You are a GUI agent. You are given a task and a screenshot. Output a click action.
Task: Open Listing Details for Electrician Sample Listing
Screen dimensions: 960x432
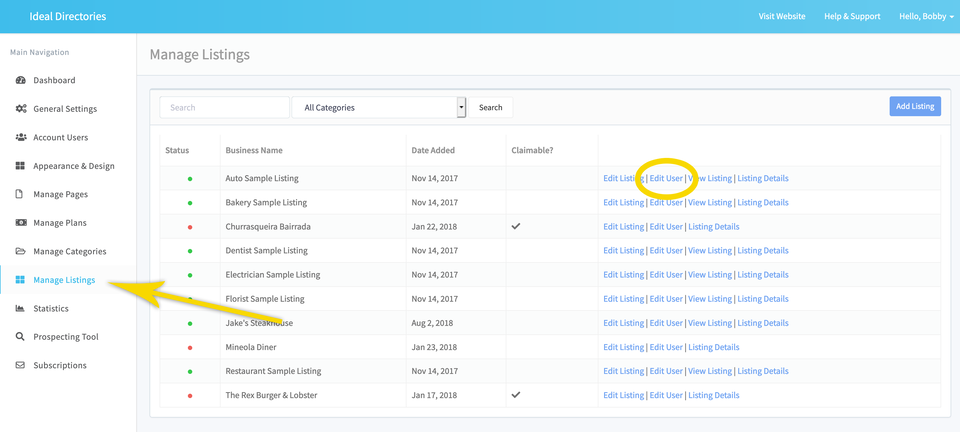763,275
